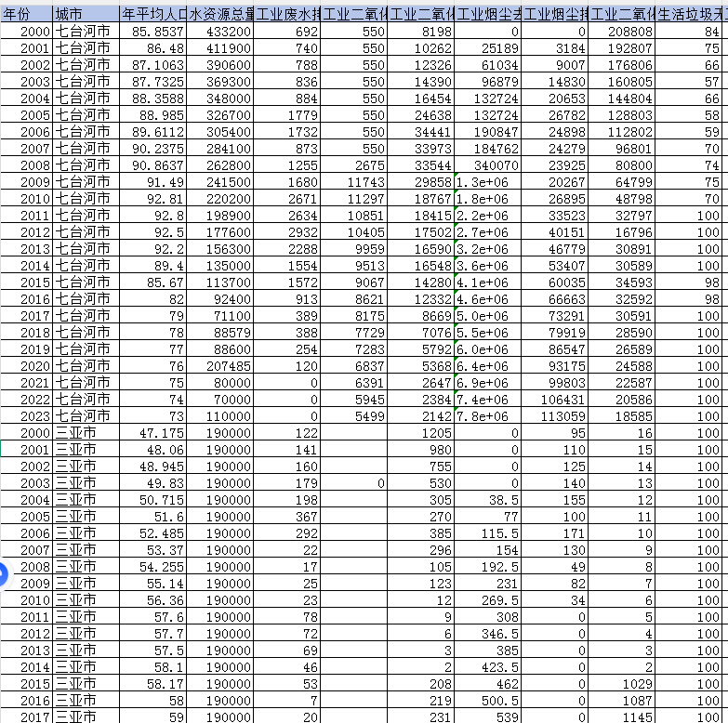The image size is (728, 723).
Task: Select the cell with value 113059
Action: pyautogui.click(x=556, y=415)
